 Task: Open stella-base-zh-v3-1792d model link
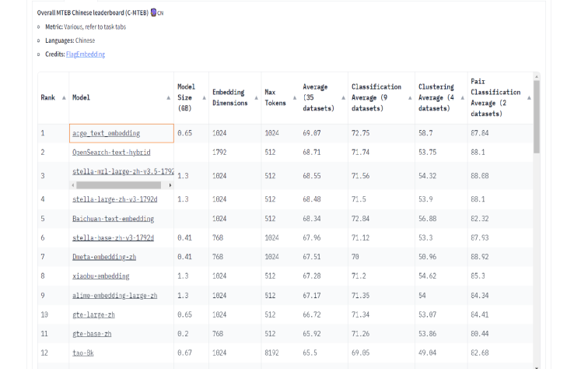114,238
